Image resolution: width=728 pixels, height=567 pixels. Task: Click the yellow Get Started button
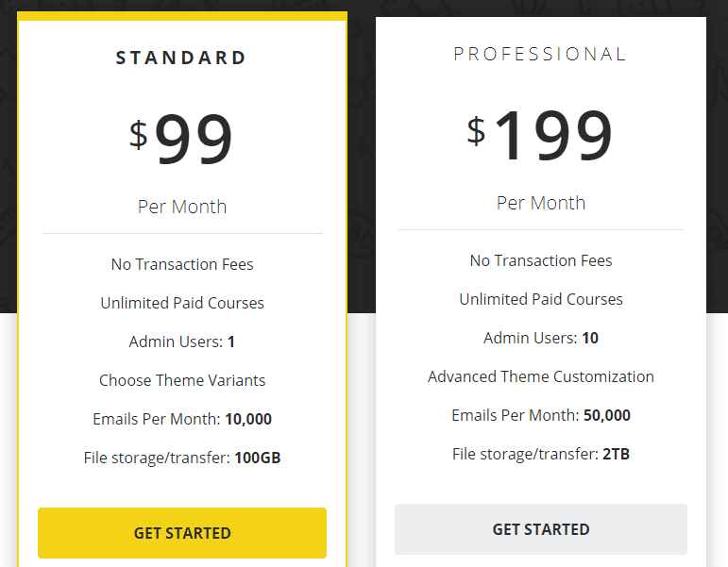click(x=182, y=533)
